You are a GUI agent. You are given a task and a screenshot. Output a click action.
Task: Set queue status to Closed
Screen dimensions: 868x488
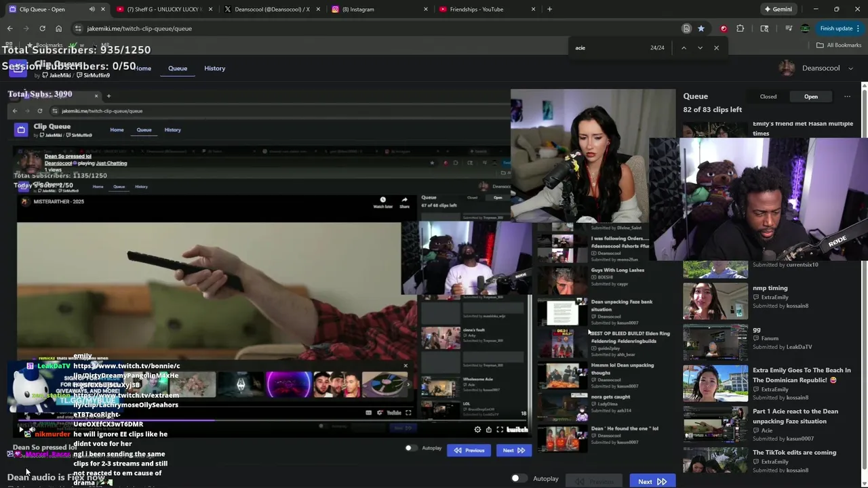tap(768, 96)
